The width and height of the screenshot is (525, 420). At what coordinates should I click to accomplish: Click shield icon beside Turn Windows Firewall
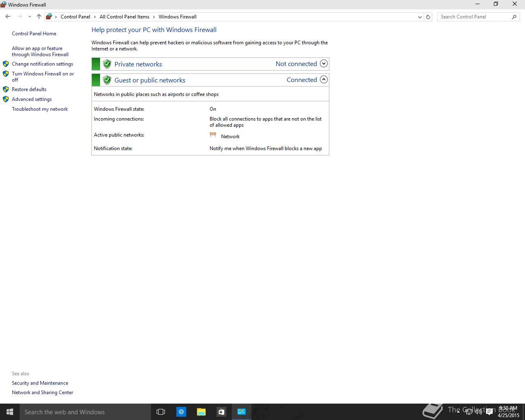pos(6,74)
